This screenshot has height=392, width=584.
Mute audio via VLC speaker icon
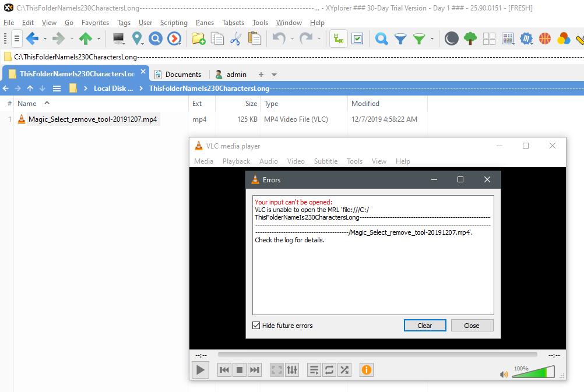pos(504,375)
